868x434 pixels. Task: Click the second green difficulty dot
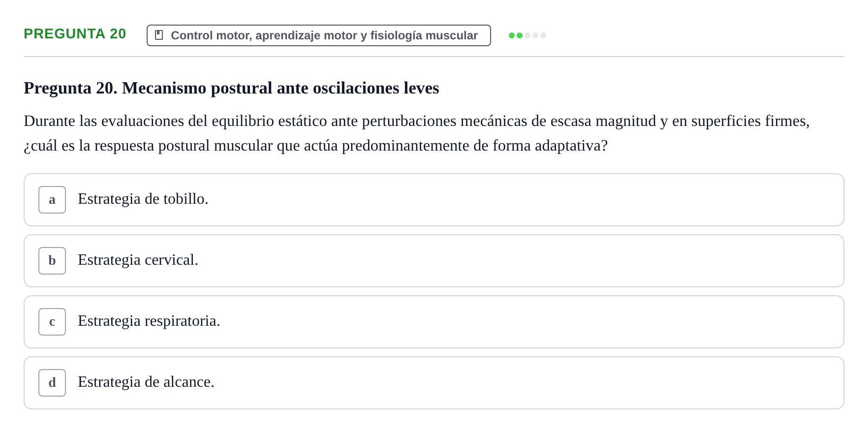point(520,35)
